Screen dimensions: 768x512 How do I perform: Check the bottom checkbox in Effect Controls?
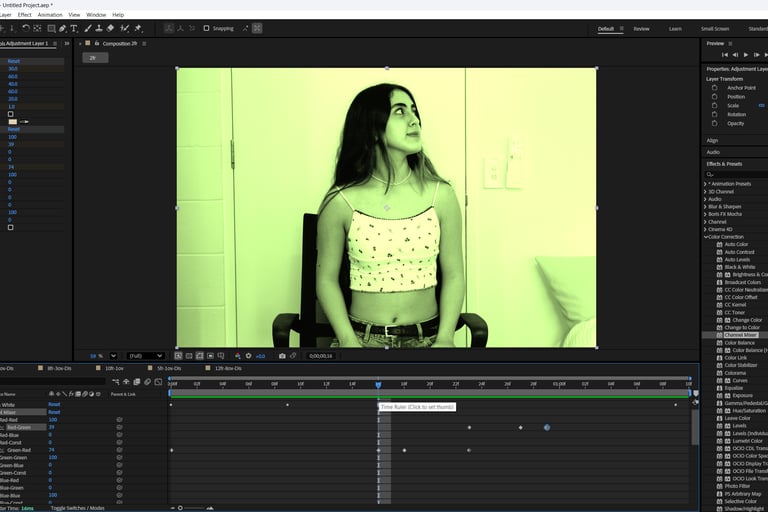(10, 228)
